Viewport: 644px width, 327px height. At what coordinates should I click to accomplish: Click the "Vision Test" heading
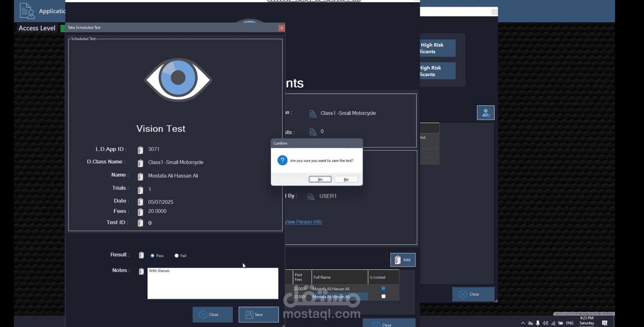(161, 129)
